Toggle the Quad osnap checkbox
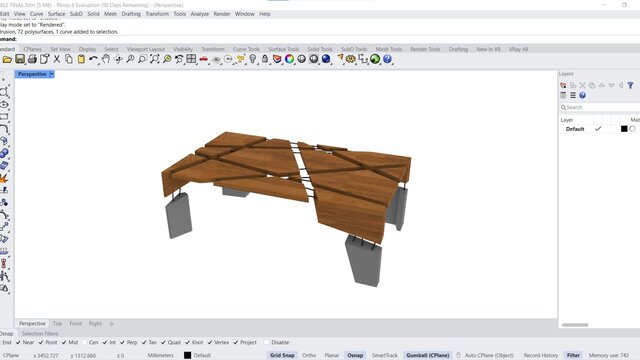 (x=163, y=342)
